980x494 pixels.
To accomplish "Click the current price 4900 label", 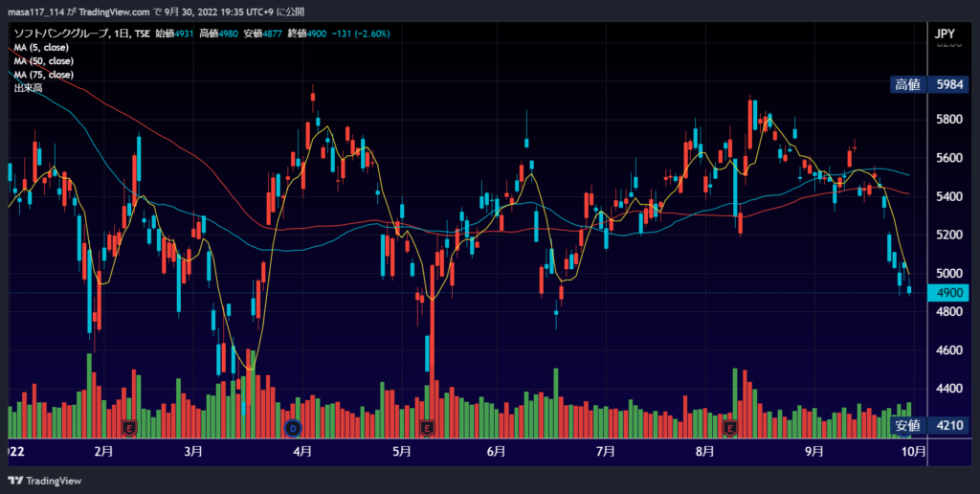I will pyautogui.click(x=947, y=293).
